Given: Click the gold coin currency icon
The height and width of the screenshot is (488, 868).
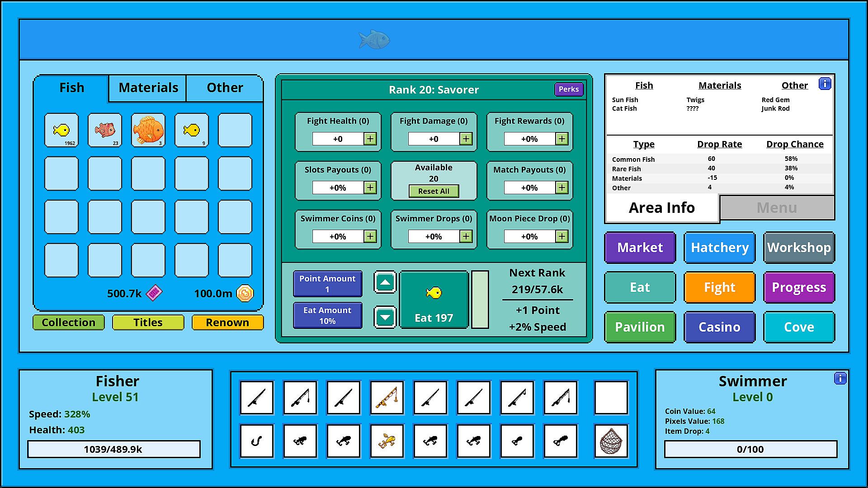Looking at the screenshot, I should coord(245,293).
